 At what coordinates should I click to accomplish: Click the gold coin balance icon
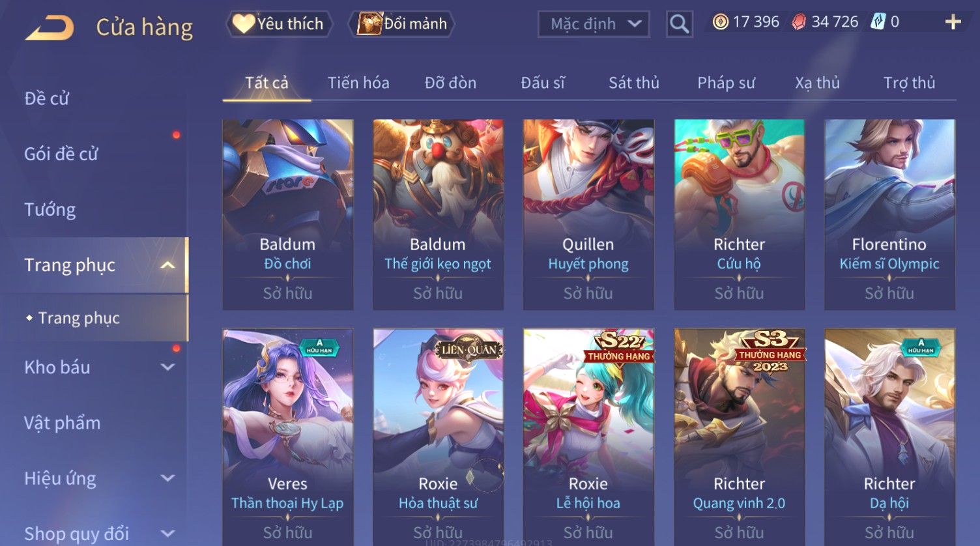[x=720, y=22]
